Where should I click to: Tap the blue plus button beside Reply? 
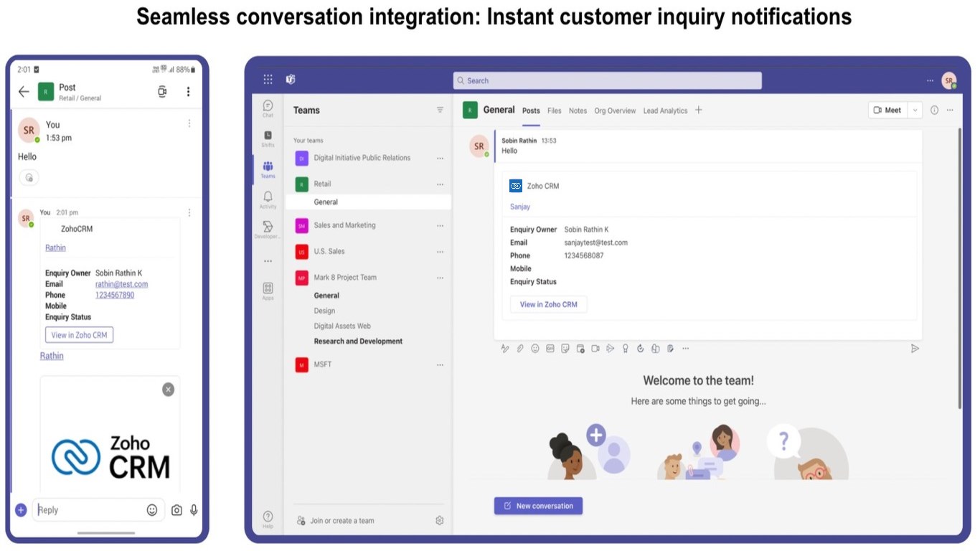click(x=21, y=510)
